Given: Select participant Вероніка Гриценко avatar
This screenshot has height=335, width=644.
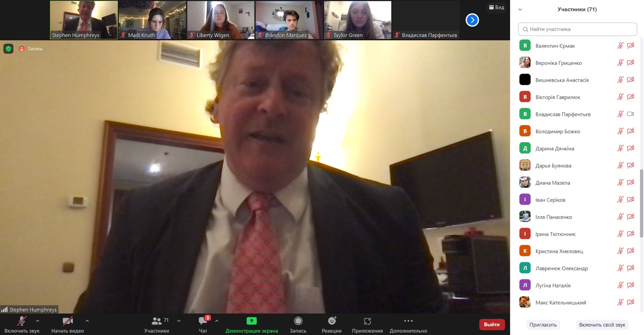Looking at the screenshot, I should pyautogui.click(x=525, y=62).
